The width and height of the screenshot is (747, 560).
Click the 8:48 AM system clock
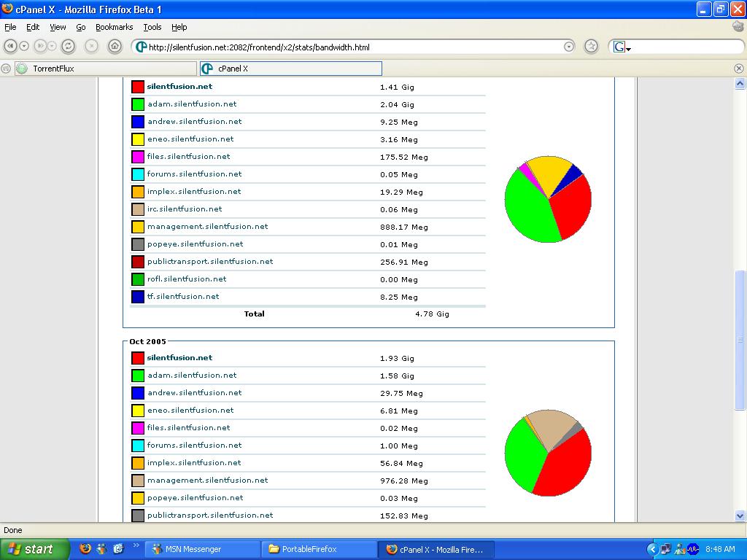(720, 549)
